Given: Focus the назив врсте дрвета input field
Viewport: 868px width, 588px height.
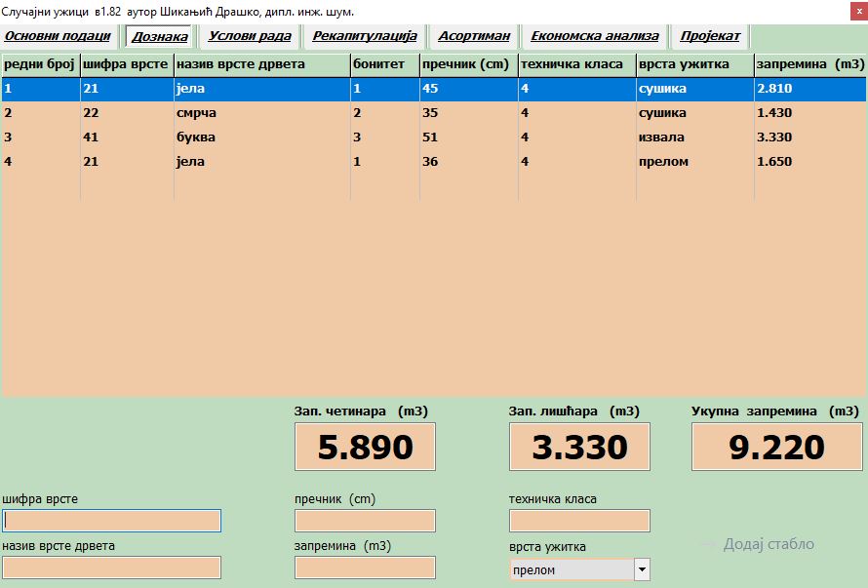Looking at the screenshot, I should click(x=111, y=568).
